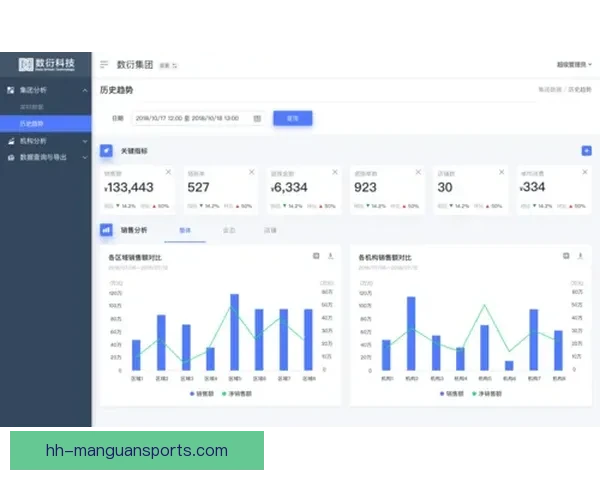The image size is (600, 480).
Task: Click the first breadcrumb link at top right
Action: point(550,90)
